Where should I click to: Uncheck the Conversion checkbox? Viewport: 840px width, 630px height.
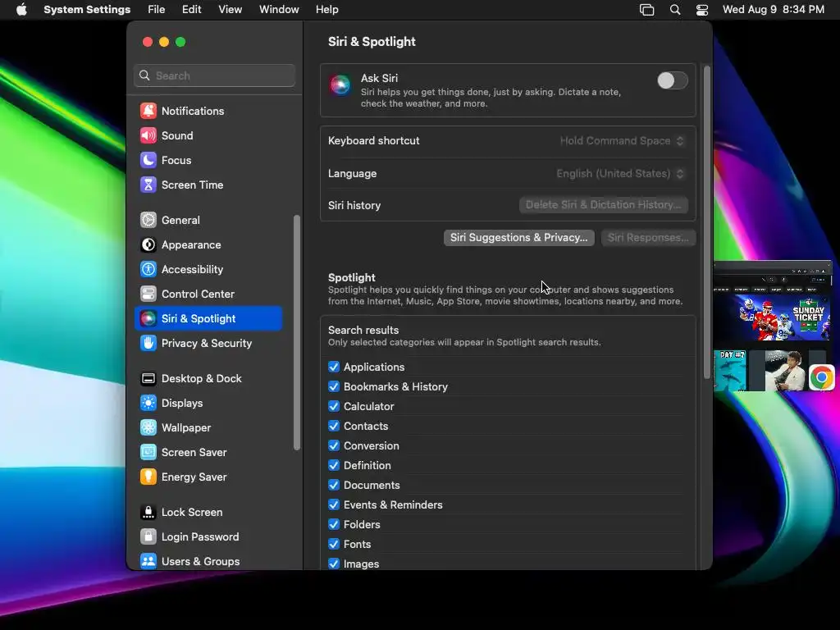click(x=334, y=445)
